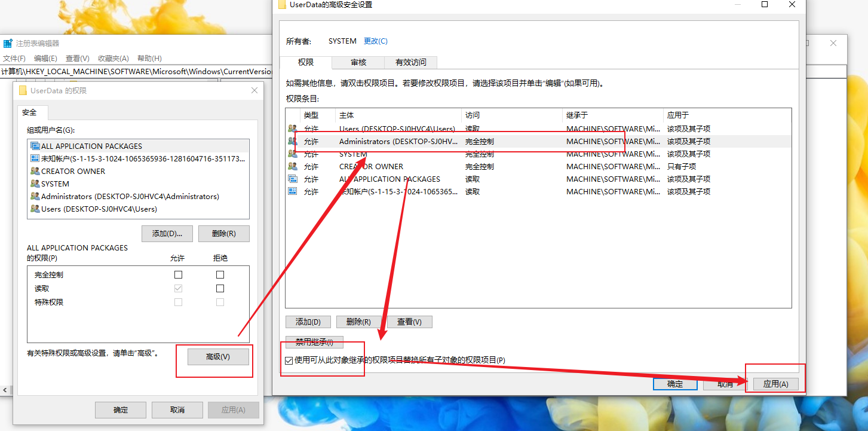Check replace child object permission entries option
Viewport: 868px width, 431px height.
click(289, 360)
